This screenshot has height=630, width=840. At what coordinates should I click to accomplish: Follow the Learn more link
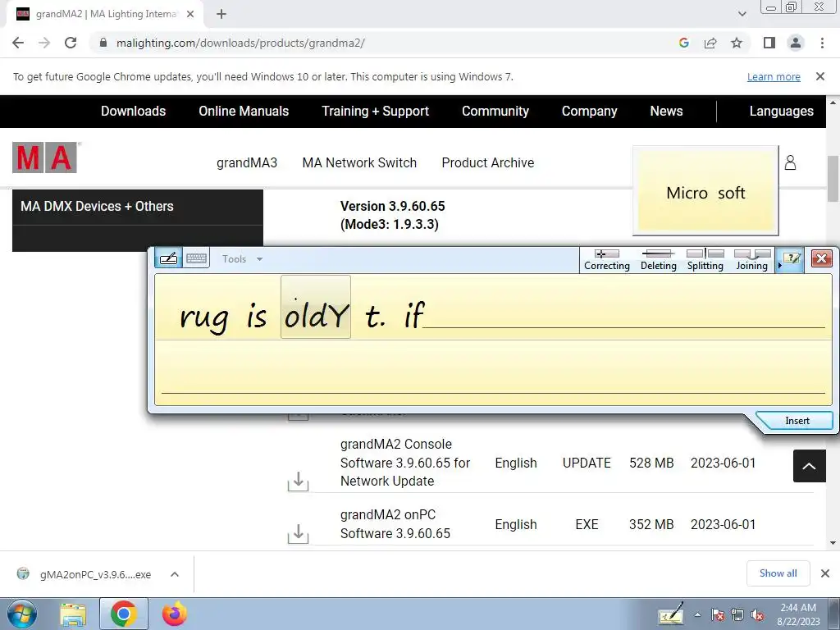coord(774,76)
